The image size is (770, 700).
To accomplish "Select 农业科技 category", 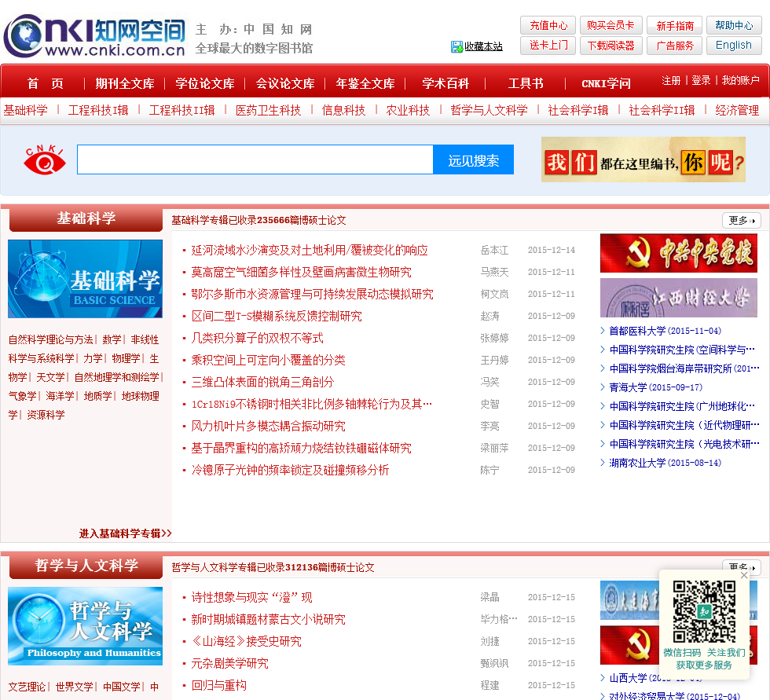I will (408, 111).
